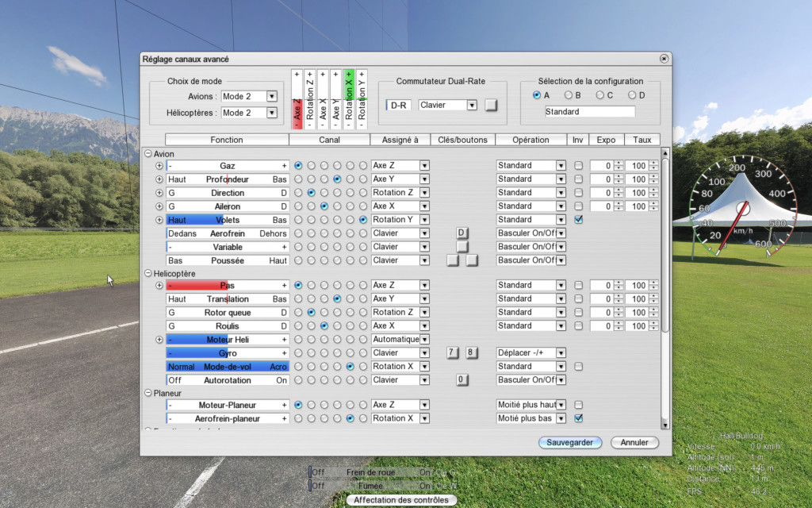812x508 pixels.
Task: Click the Opération column header
Action: [x=530, y=140]
